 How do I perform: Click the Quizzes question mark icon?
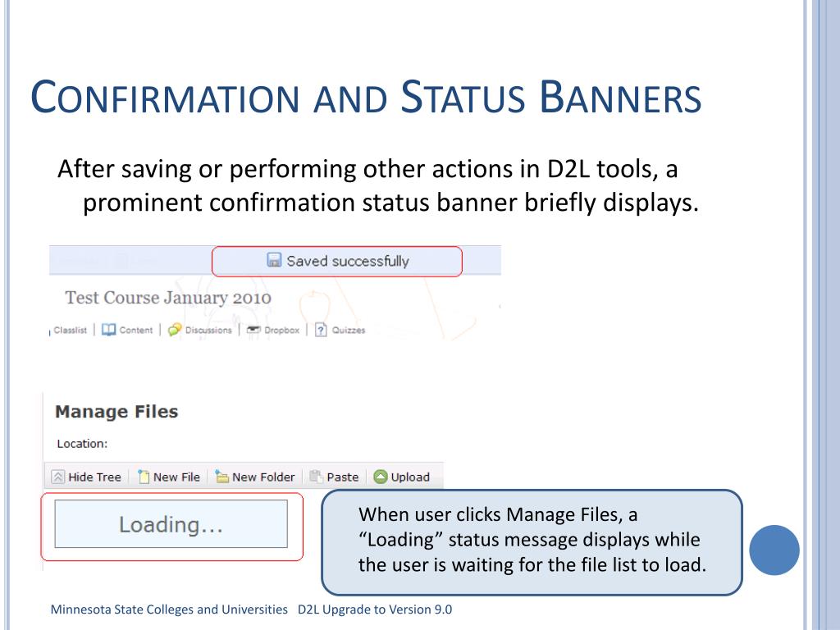coord(321,330)
